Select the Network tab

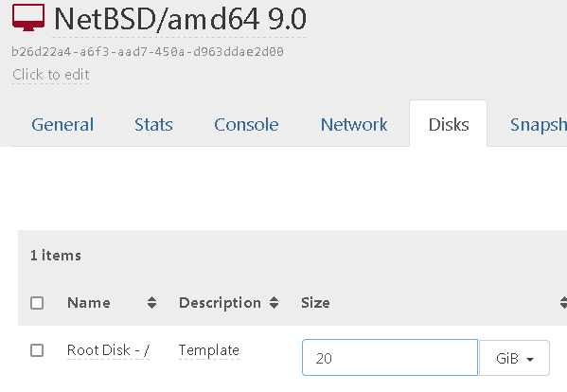click(354, 125)
